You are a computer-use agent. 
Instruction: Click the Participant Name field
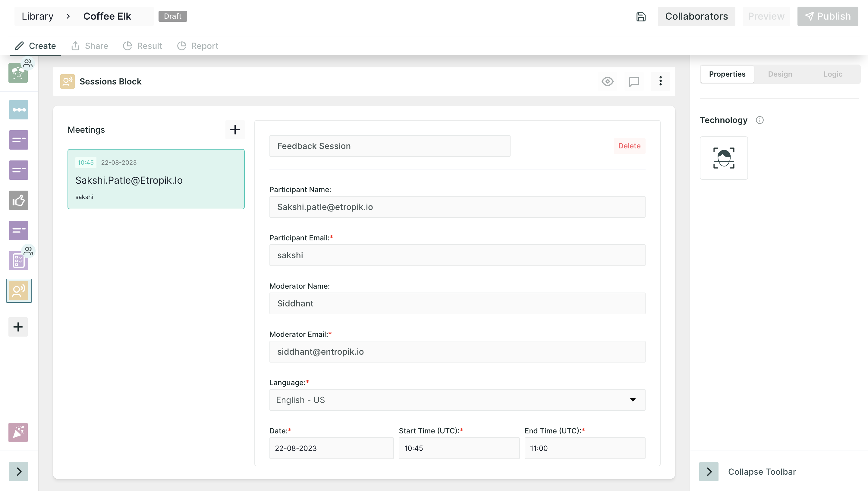click(x=457, y=207)
